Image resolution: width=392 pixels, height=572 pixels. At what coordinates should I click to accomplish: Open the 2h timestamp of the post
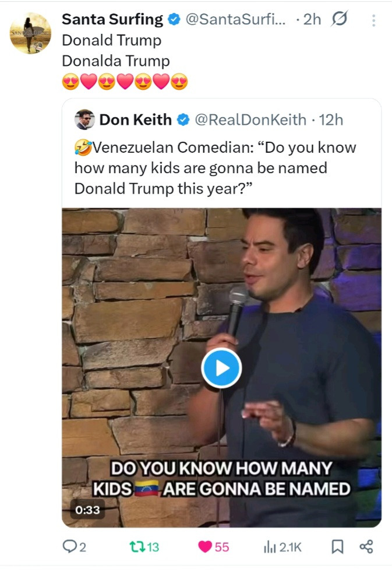point(312,19)
